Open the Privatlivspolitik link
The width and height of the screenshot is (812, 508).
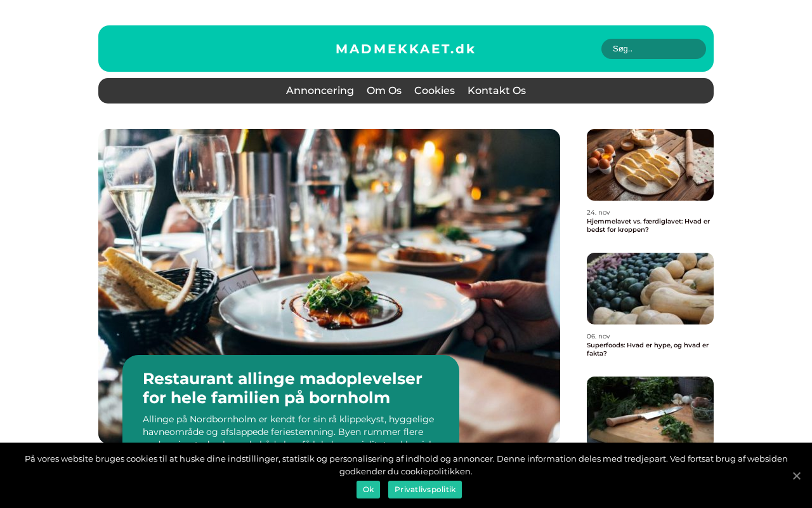pos(425,490)
